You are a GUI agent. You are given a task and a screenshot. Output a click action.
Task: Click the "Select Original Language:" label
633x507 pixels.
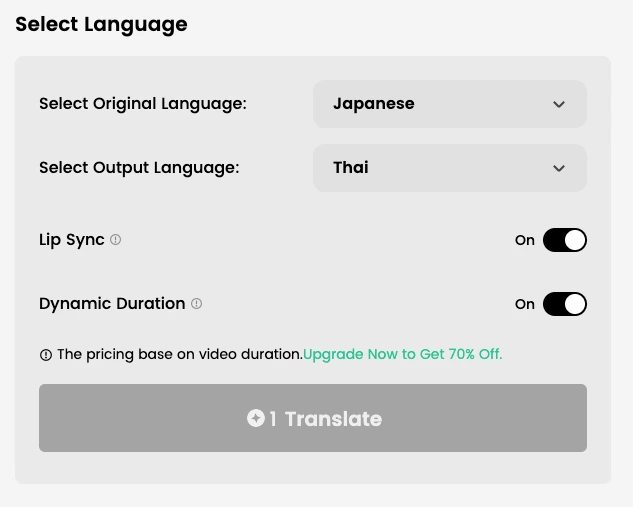tap(143, 104)
